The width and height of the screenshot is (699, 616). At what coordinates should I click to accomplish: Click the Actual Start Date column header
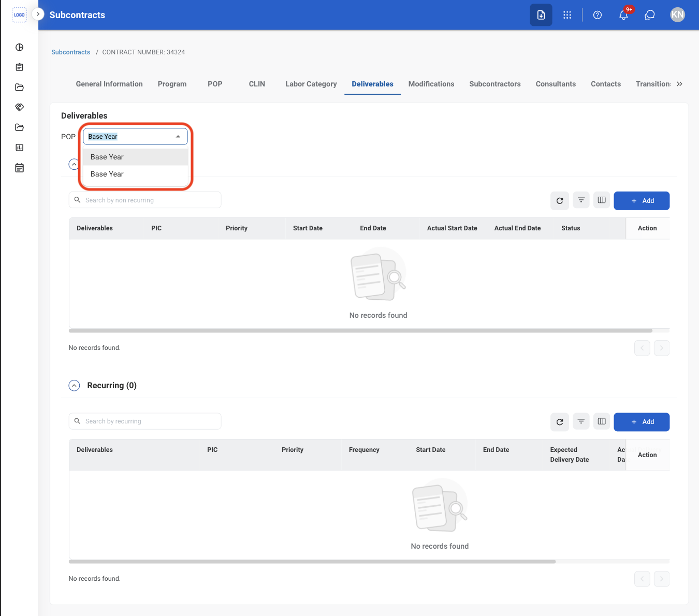[452, 228]
